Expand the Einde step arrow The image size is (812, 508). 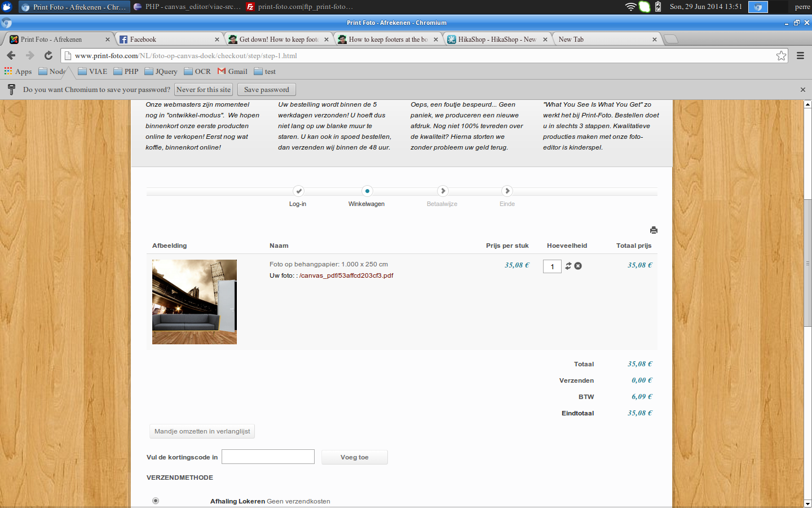tap(507, 191)
